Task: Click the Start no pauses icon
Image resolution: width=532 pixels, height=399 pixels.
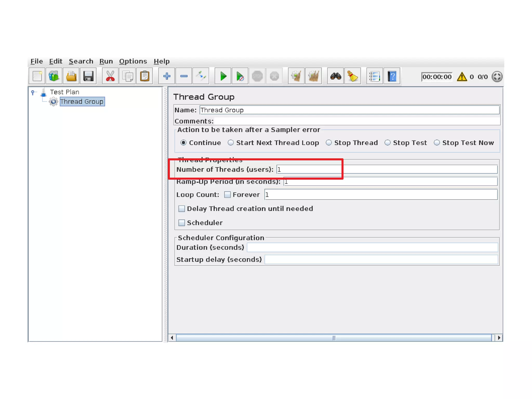Action: click(240, 76)
